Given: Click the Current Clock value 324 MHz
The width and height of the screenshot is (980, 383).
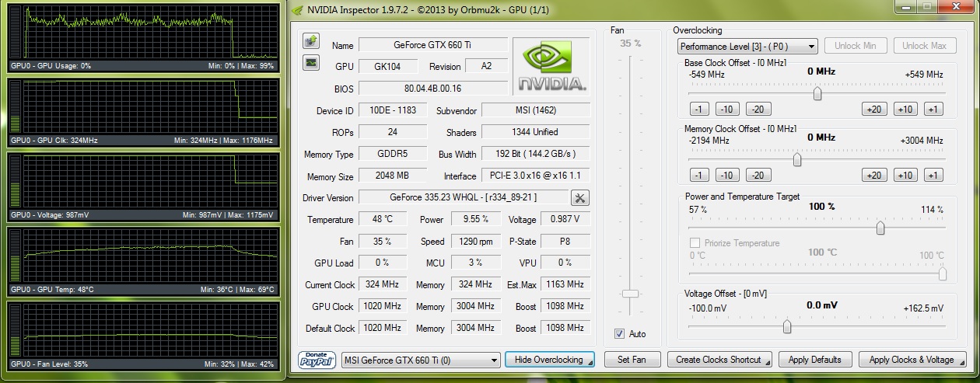Looking at the screenshot, I should click(383, 284).
